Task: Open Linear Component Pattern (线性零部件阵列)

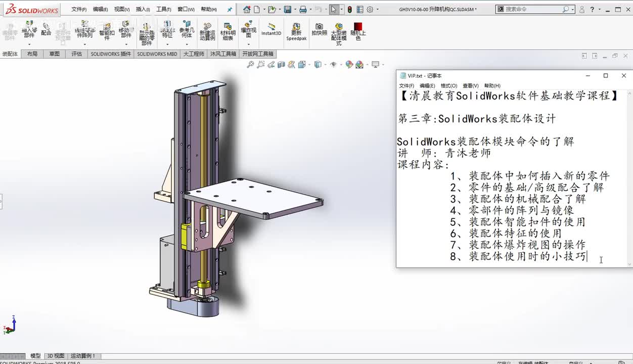Action: tap(85, 29)
